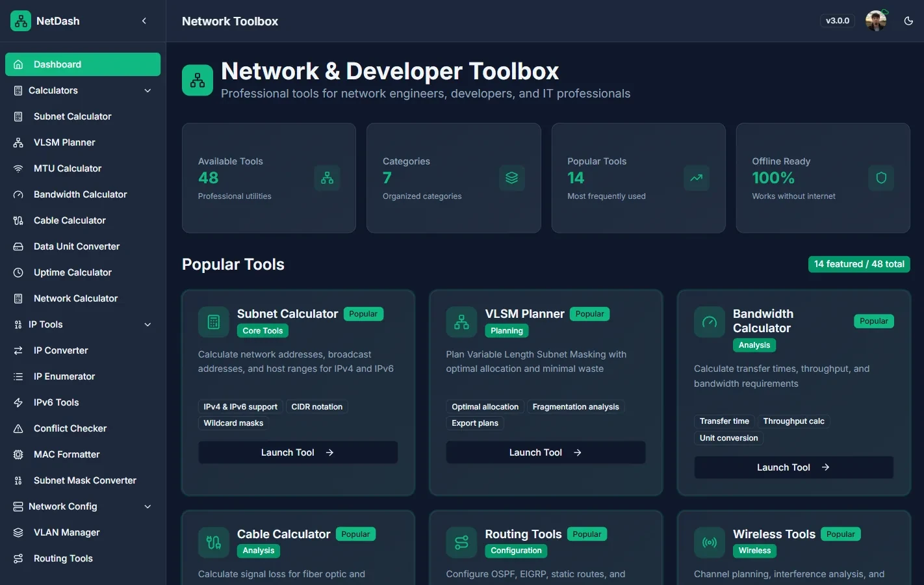Click the Network Calculator sidebar icon
Image resolution: width=924 pixels, height=585 pixels.
click(x=18, y=298)
